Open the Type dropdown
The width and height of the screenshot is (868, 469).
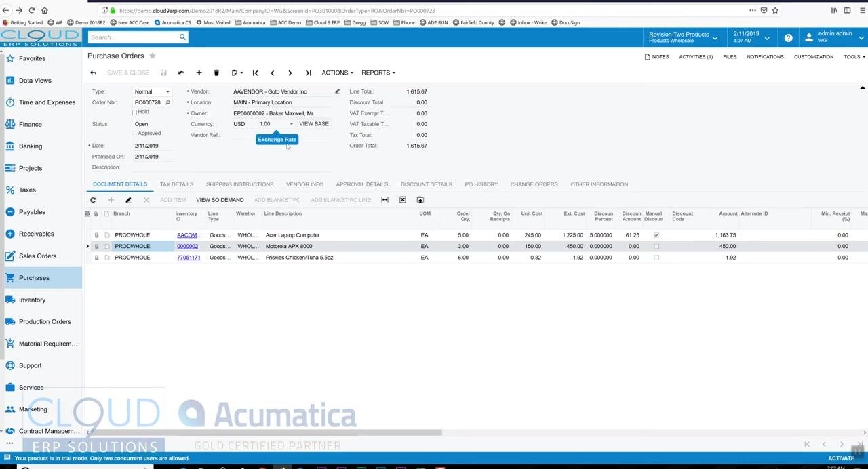pyautogui.click(x=167, y=91)
